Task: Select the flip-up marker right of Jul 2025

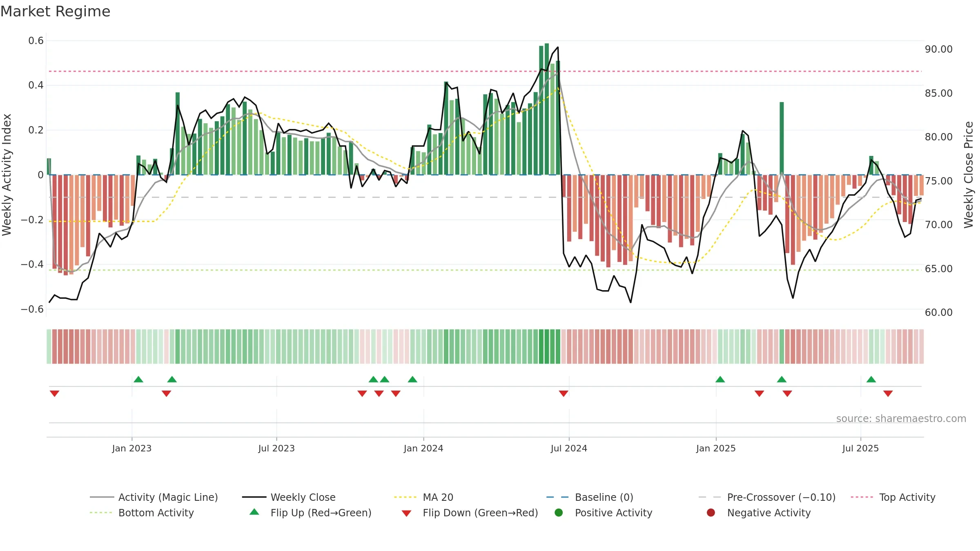Action: tap(871, 379)
